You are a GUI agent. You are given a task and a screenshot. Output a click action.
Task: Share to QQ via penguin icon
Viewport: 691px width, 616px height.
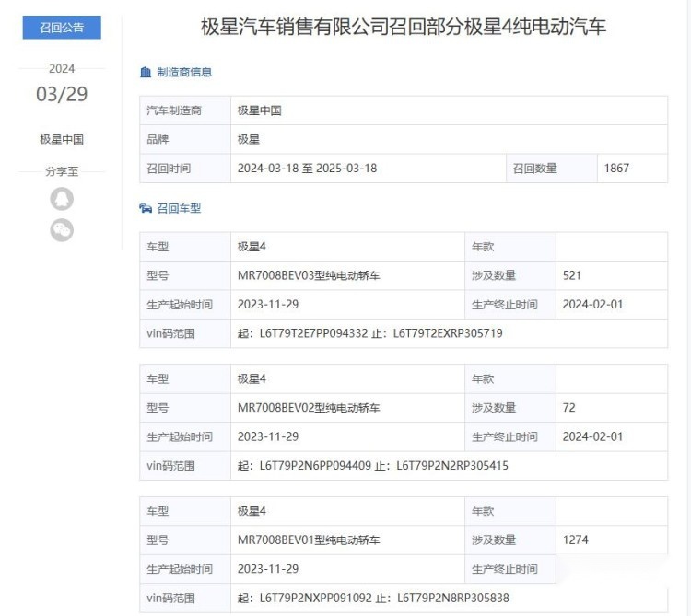pos(62,199)
